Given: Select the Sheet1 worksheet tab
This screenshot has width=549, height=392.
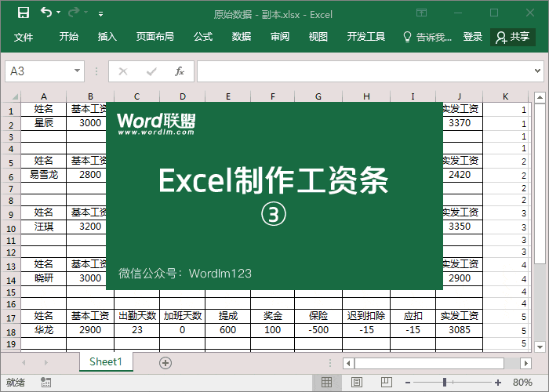Looking at the screenshot, I should (106, 362).
